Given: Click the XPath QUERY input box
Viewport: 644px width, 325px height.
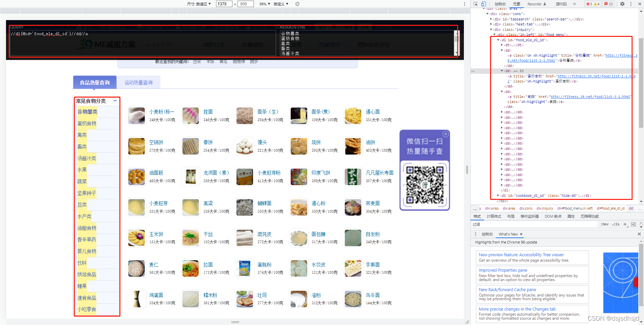Looking at the screenshot, I should click(143, 43).
